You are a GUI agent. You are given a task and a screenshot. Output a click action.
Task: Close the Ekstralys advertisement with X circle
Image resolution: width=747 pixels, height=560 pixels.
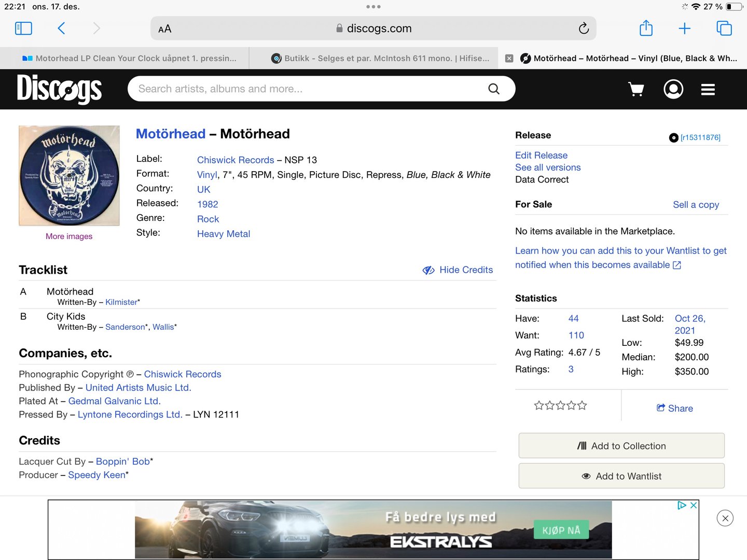pyautogui.click(x=725, y=518)
